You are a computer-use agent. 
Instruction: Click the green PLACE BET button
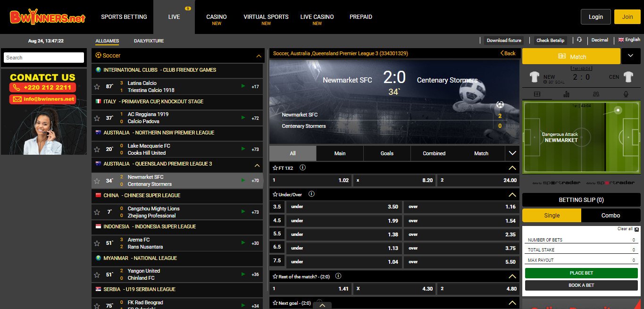coord(581,273)
